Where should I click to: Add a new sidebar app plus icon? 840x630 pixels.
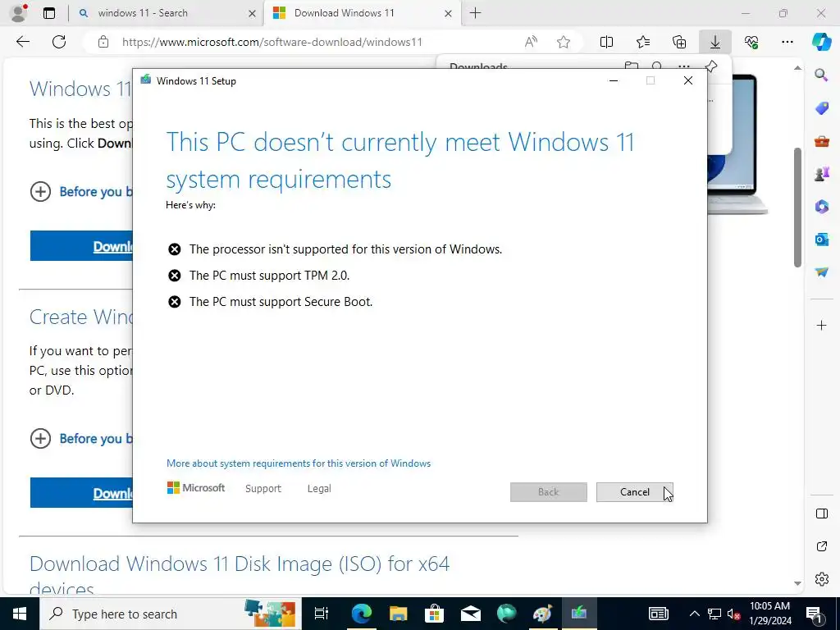coord(821,325)
